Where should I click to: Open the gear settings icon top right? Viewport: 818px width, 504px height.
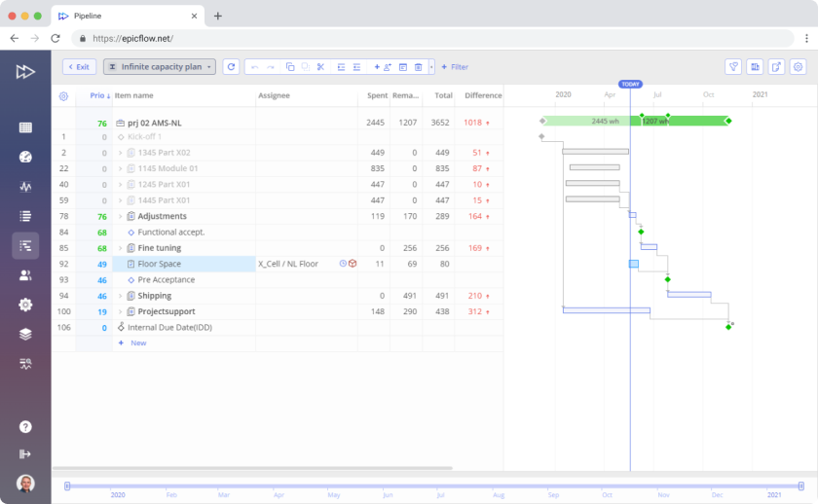pos(798,67)
